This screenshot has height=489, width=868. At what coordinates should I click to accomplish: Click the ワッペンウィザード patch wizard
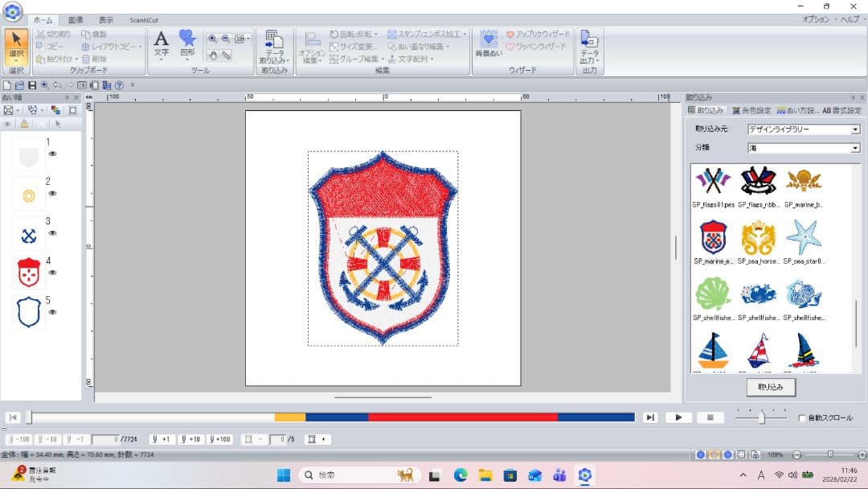[536, 47]
